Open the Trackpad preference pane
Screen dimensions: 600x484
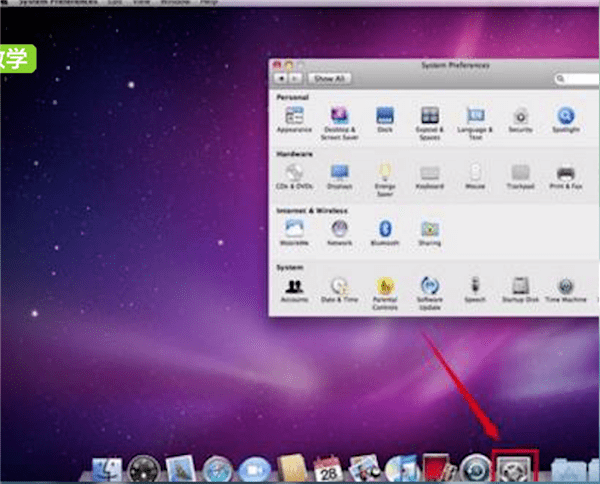pyautogui.click(x=520, y=176)
